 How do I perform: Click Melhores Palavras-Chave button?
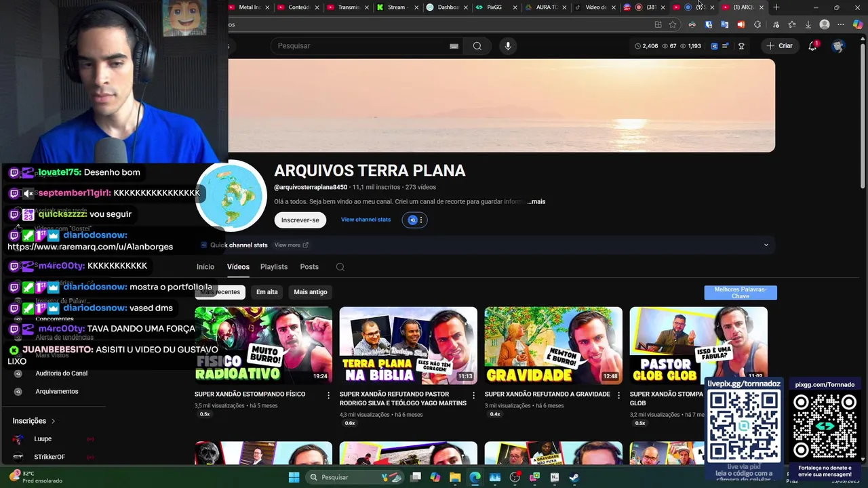(x=741, y=293)
